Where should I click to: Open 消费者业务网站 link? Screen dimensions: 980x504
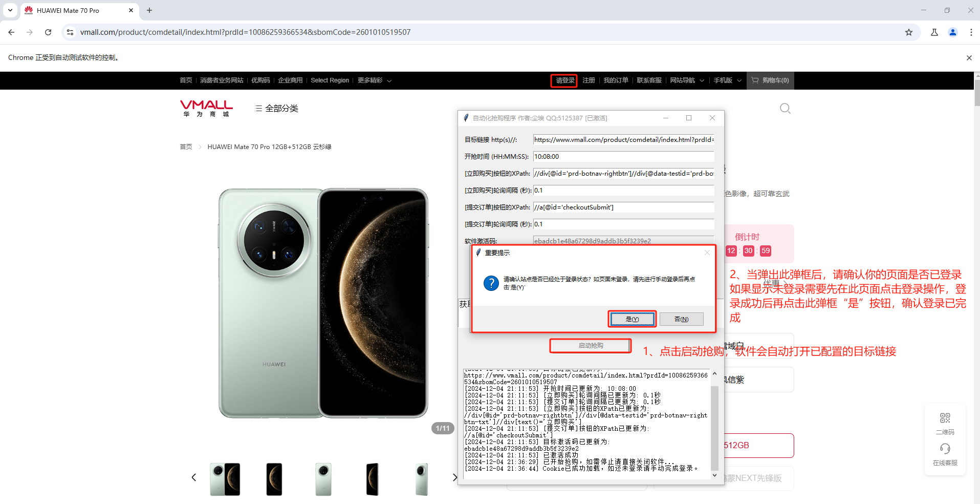[222, 80]
